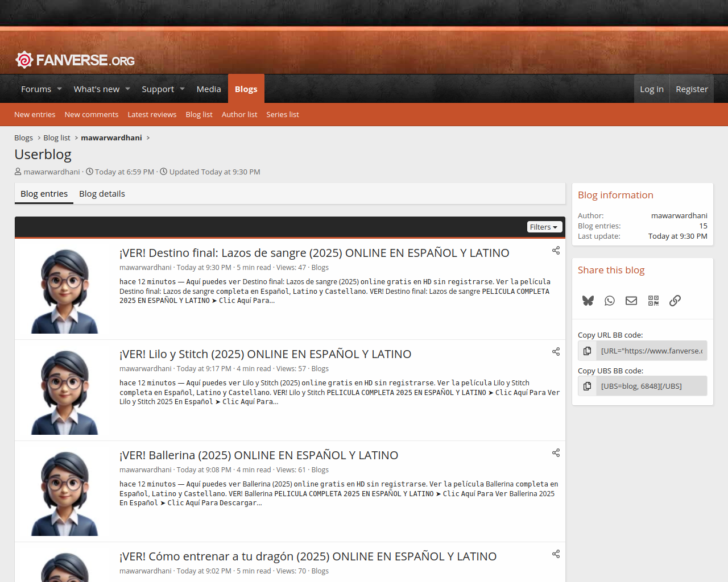Open Series list sub-navigation link
728x582 pixels.
[x=283, y=115]
